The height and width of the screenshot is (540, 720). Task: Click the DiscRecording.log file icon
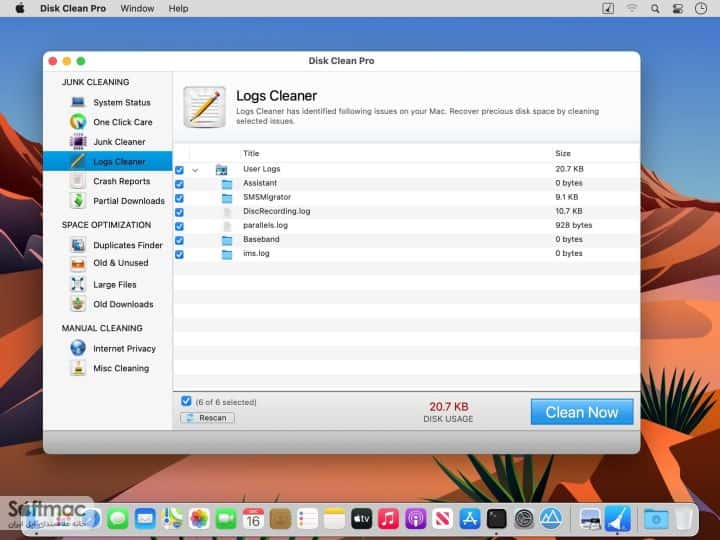click(x=227, y=212)
